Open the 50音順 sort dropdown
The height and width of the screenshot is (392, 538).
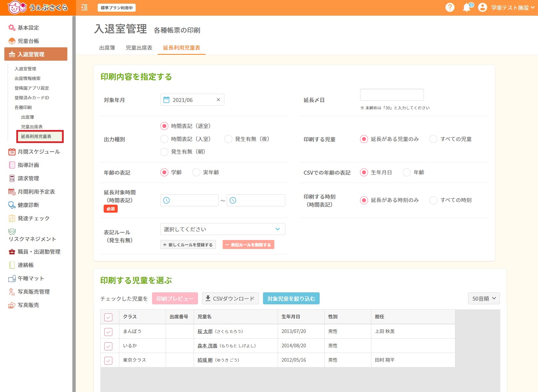tap(484, 298)
